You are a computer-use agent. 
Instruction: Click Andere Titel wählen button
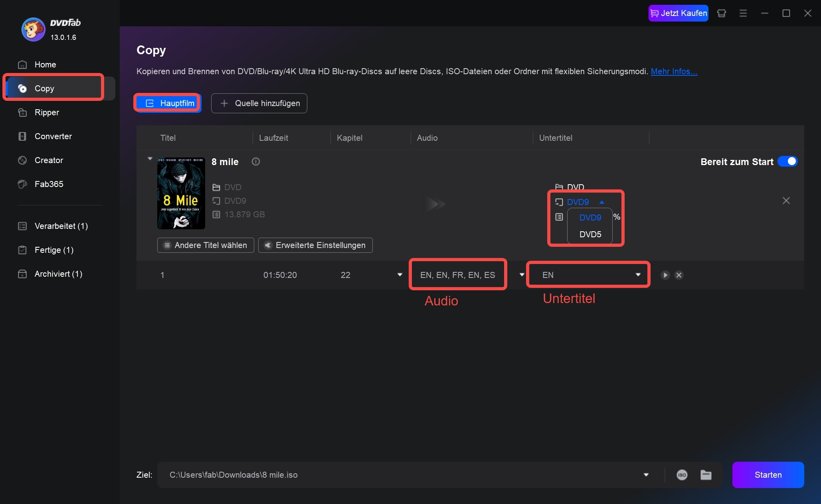tap(206, 245)
